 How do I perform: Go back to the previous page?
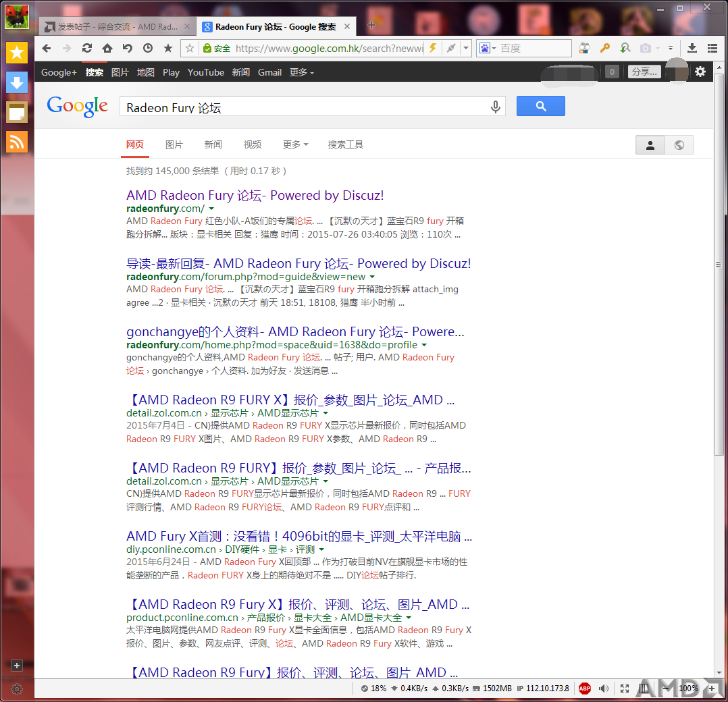47,48
